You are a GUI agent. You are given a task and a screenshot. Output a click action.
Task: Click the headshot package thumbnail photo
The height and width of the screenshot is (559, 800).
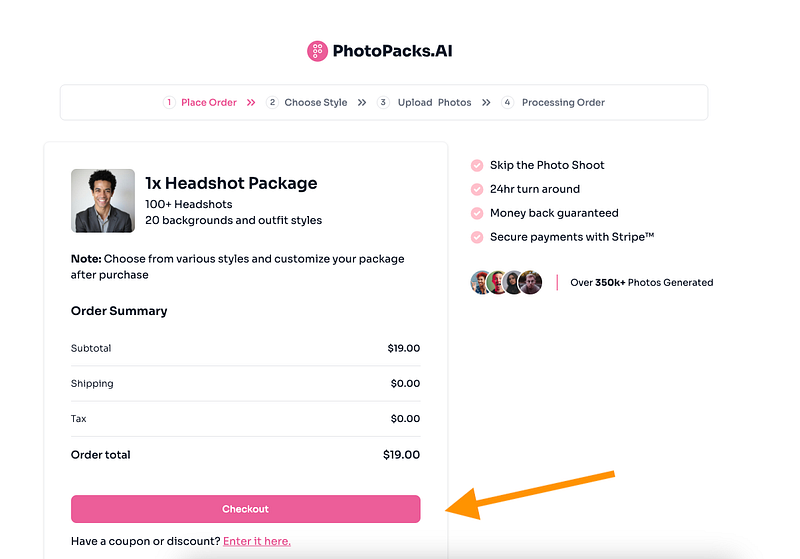tap(103, 200)
